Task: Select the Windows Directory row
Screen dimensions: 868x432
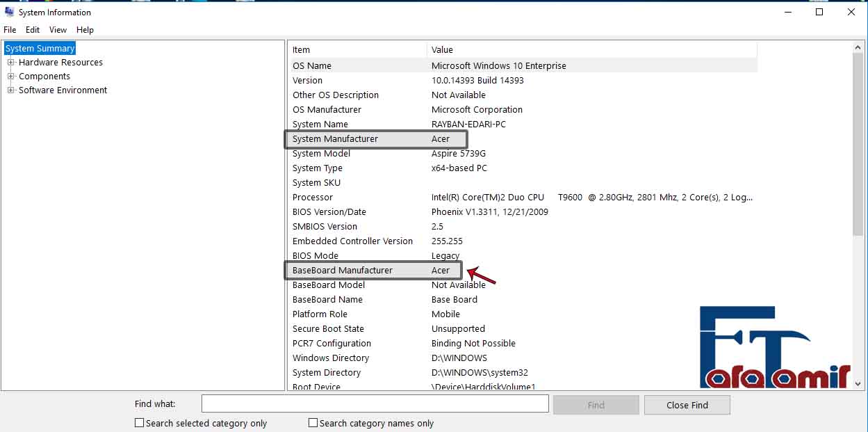Action: pyautogui.click(x=523, y=358)
